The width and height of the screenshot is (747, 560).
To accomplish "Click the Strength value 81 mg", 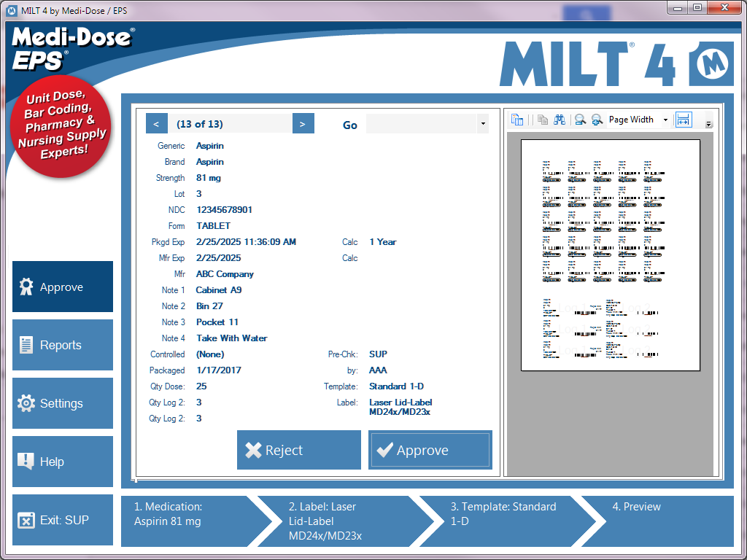I will (x=209, y=178).
